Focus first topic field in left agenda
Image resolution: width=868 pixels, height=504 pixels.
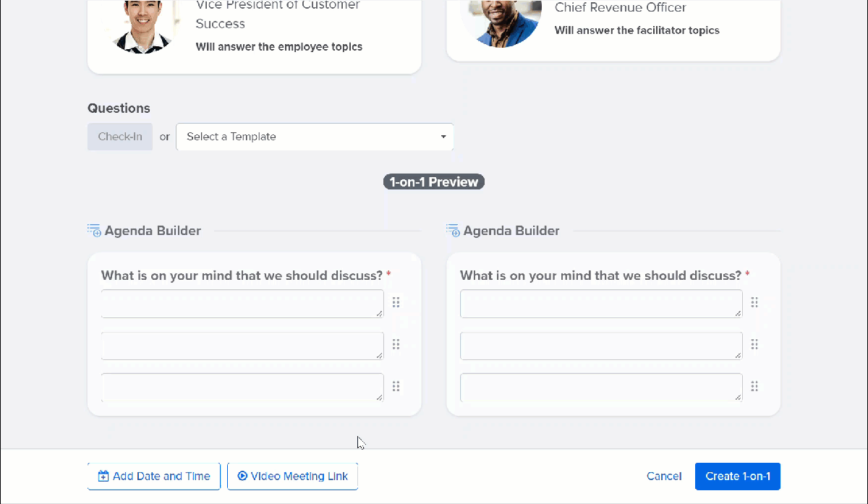242,304
